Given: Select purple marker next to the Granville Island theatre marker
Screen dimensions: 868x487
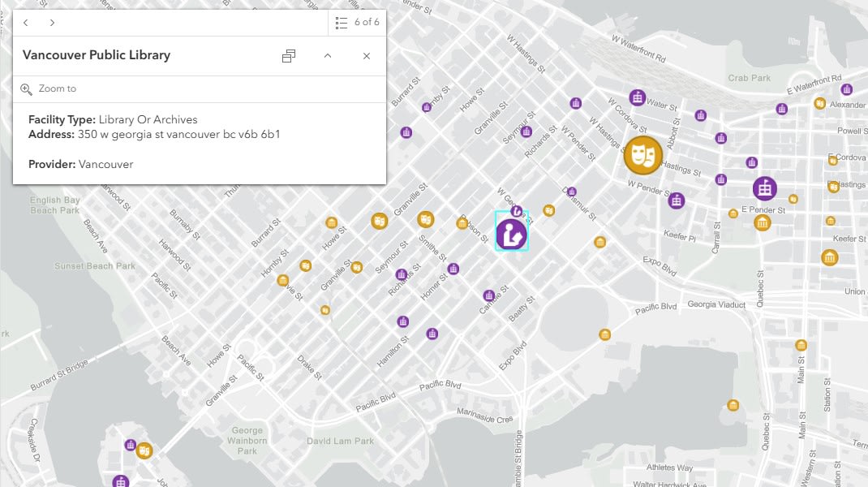Looking at the screenshot, I should click(x=130, y=444).
